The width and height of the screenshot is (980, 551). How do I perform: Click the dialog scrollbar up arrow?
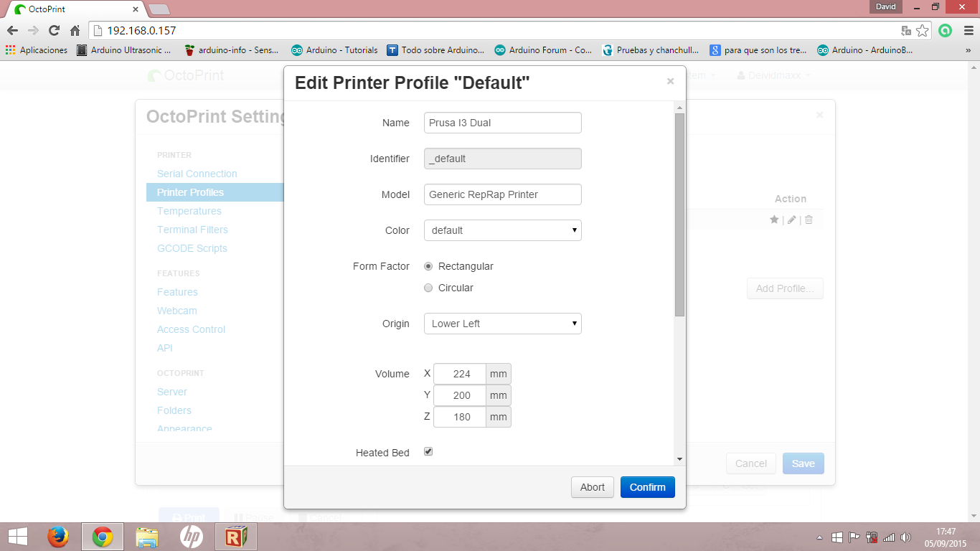tap(679, 107)
